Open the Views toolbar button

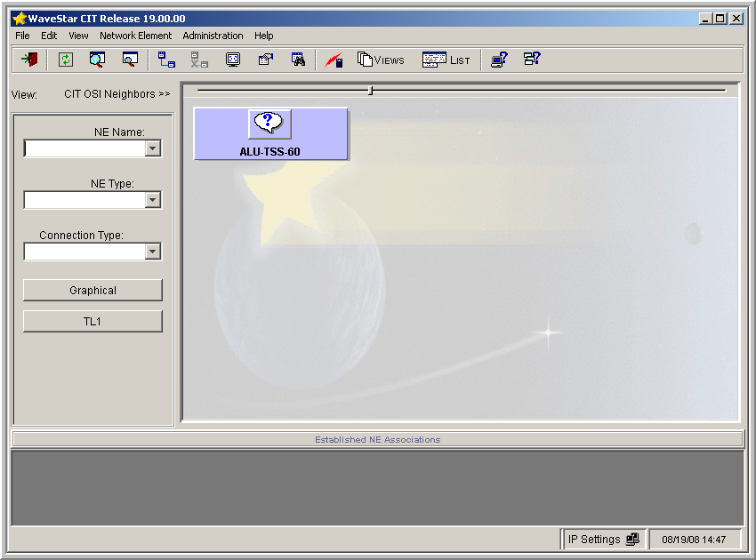pos(381,60)
